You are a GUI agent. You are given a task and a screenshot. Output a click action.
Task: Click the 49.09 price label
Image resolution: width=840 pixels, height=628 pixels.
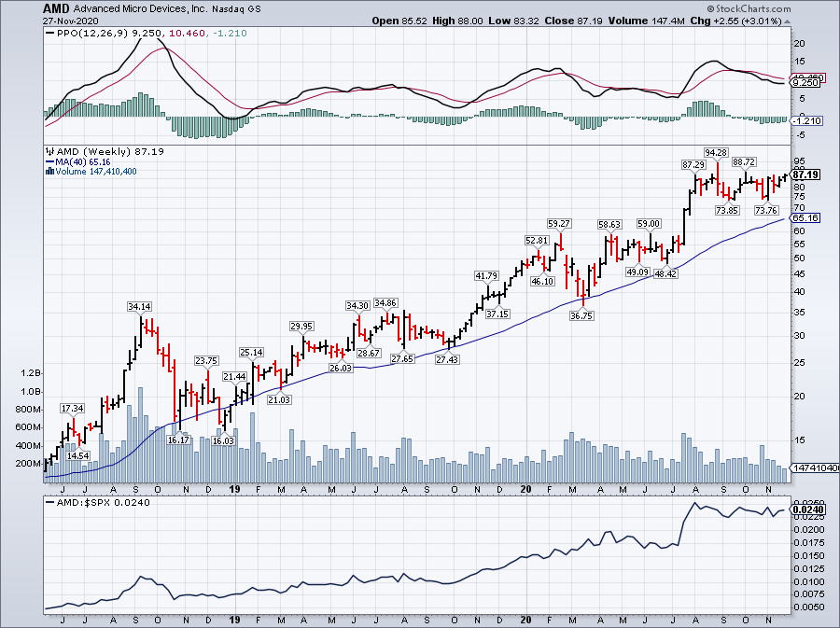tap(637, 272)
